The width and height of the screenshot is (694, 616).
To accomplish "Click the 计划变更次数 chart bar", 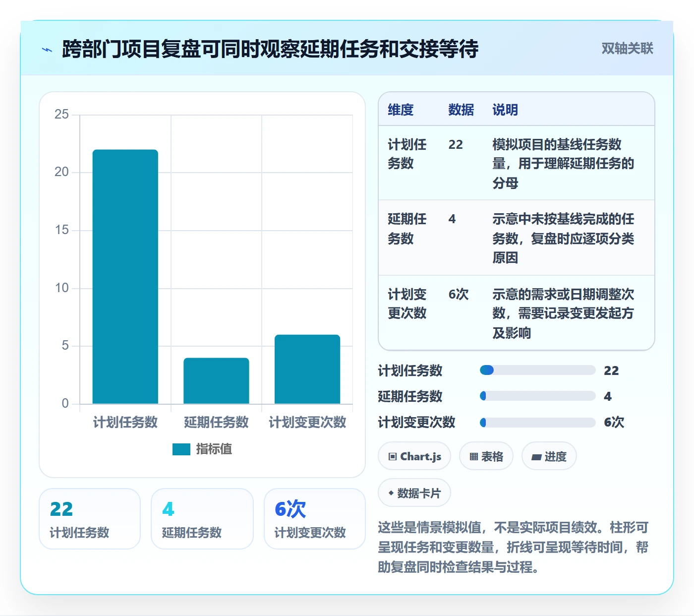I will tap(307, 369).
